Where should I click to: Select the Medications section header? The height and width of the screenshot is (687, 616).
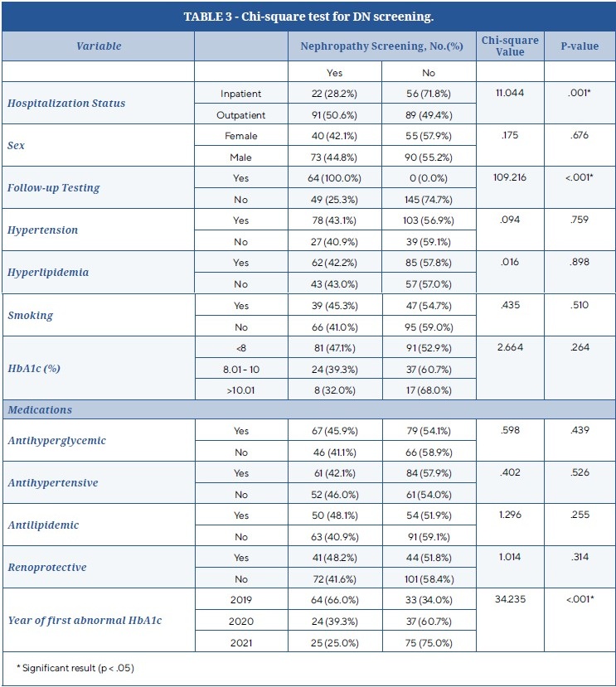[x=40, y=409]
